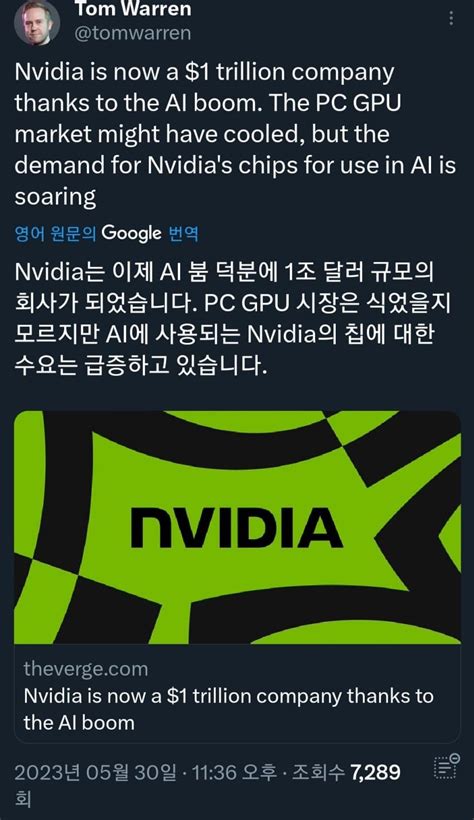The width and height of the screenshot is (474, 820).
Task: Tap the 7,289 view count number
Action: click(375, 772)
